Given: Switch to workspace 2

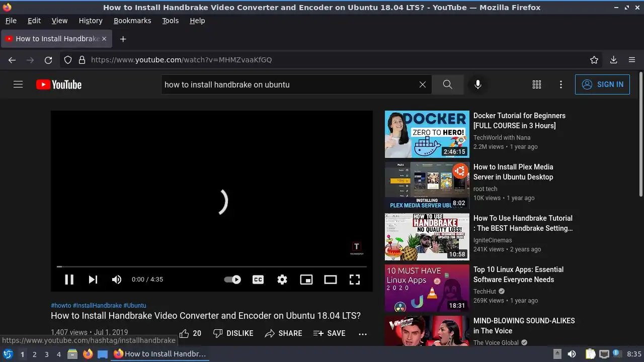Looking at the screenshot, I should [34, 354].
